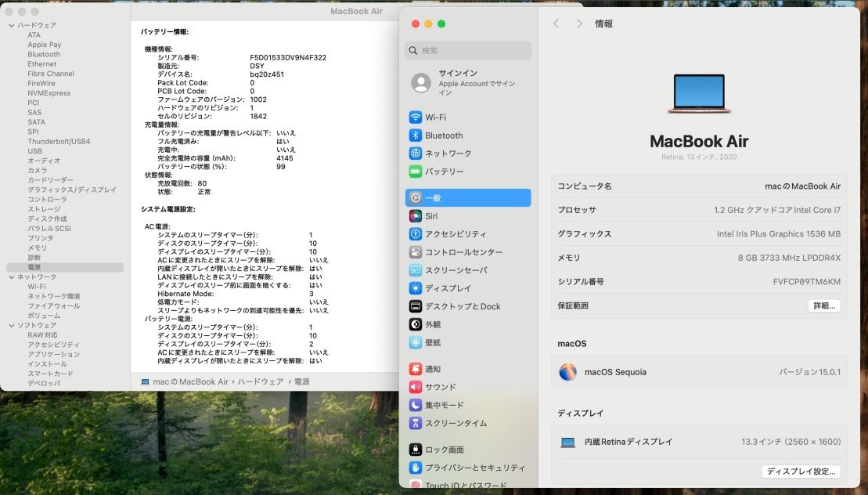Go back with the left chevron in Settings
The image size is (868, 495).
click(556, 23)
